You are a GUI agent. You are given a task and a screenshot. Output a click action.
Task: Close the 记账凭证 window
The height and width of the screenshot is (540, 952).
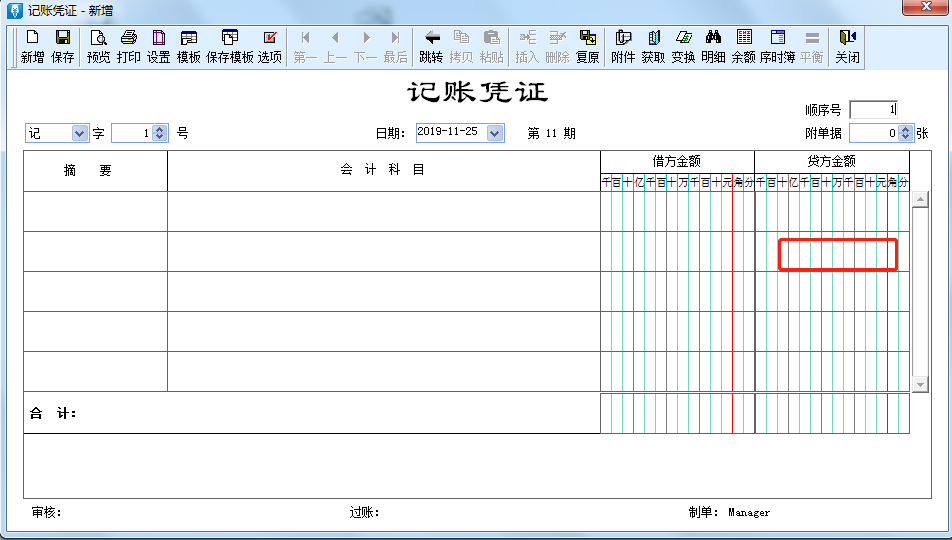(x=926, y=7)
